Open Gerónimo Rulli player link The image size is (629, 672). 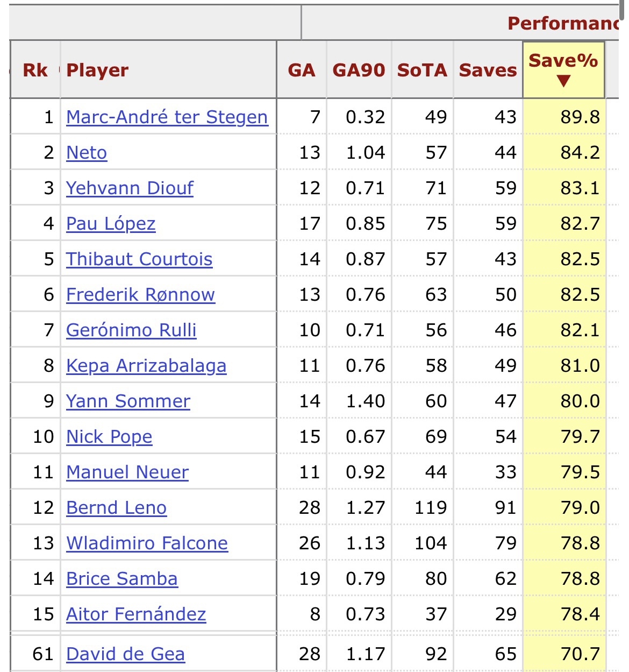(131, 330)
